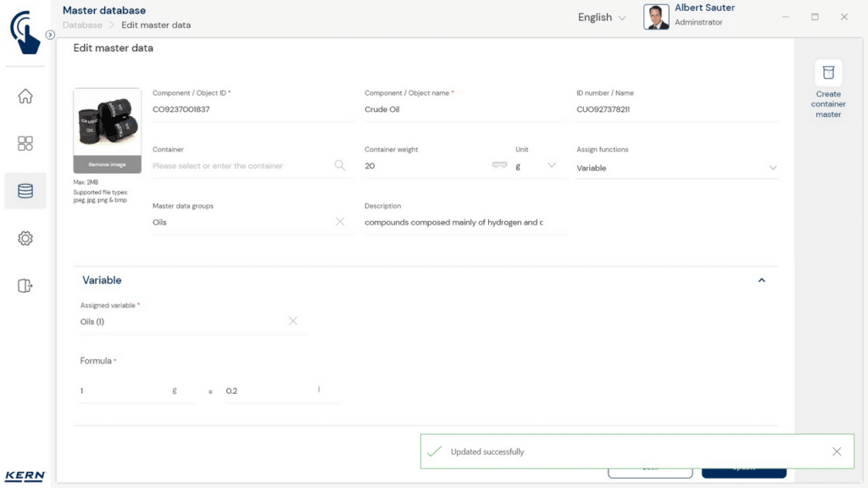Clear the Oils master data group
Viewport: 868px width, 488px height.
340,222
